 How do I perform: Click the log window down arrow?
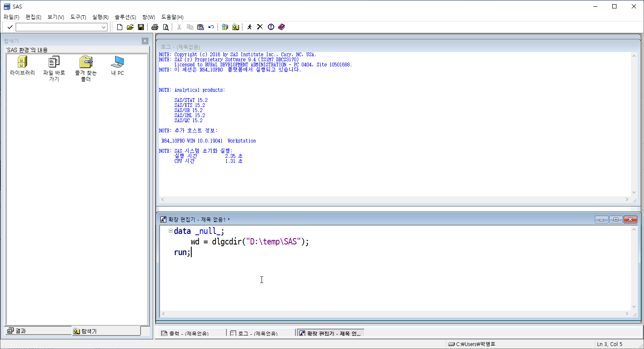coord(634,192)
